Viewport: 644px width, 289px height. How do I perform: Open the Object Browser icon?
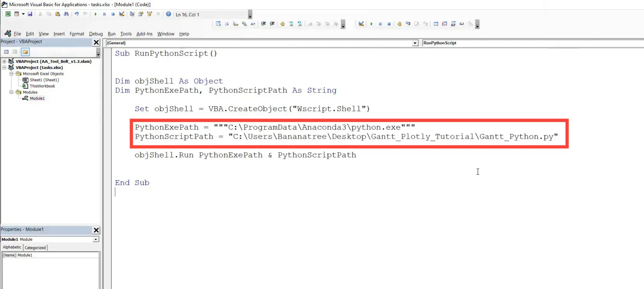click(149, 14)
